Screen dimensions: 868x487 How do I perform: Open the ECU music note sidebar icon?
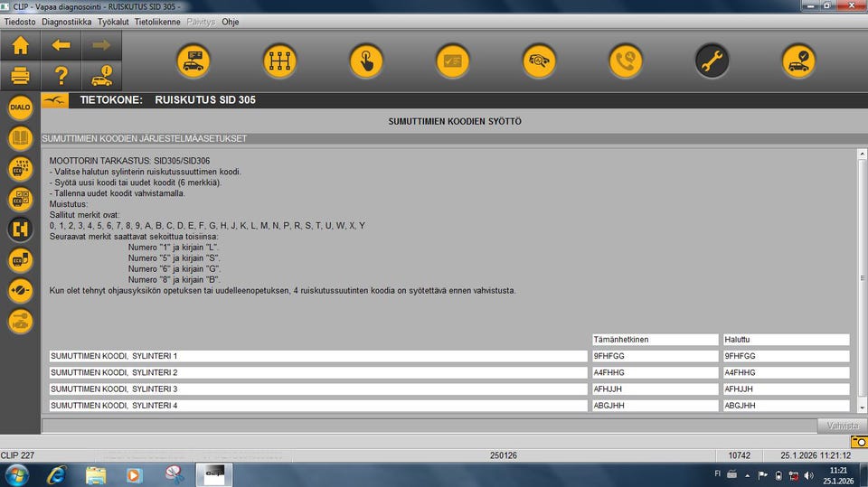coord(20,260)
